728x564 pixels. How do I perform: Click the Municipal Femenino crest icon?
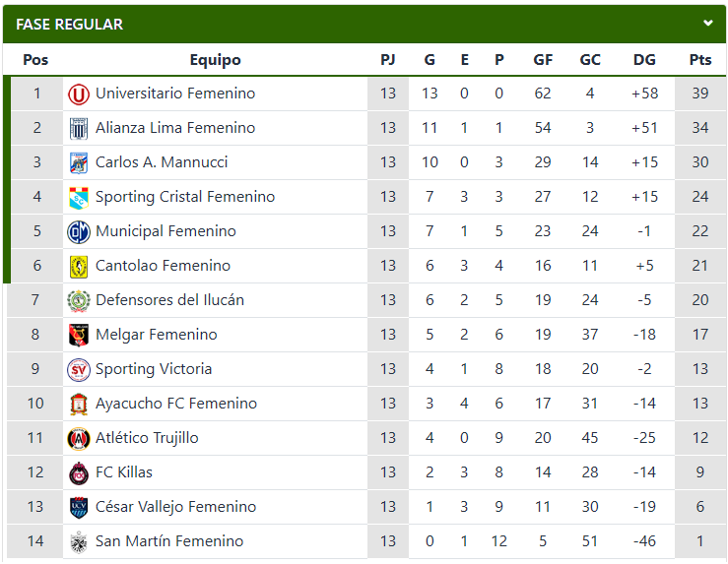[79, 232]
